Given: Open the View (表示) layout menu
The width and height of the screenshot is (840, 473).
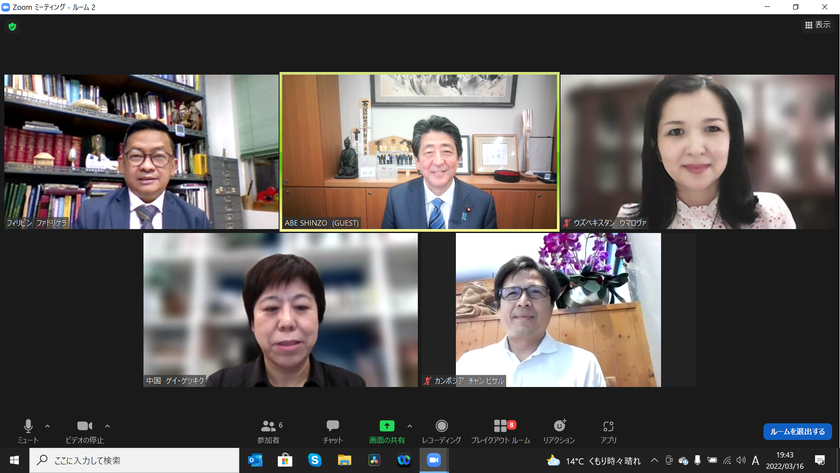Looking at the screenshot, I should [x=818, y=25].
